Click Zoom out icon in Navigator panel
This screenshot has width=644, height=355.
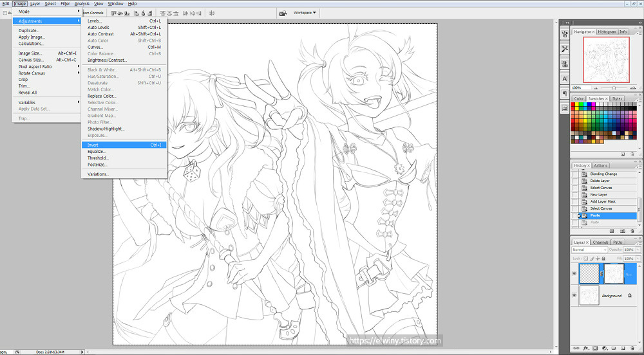595,87
